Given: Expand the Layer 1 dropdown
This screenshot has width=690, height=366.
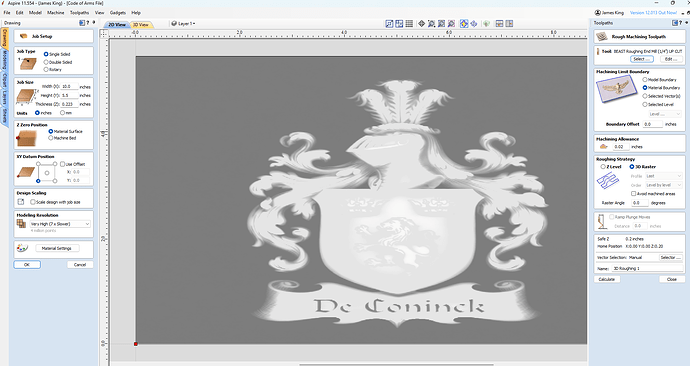Looking at the screenshot, I should (x=184, y=24).
